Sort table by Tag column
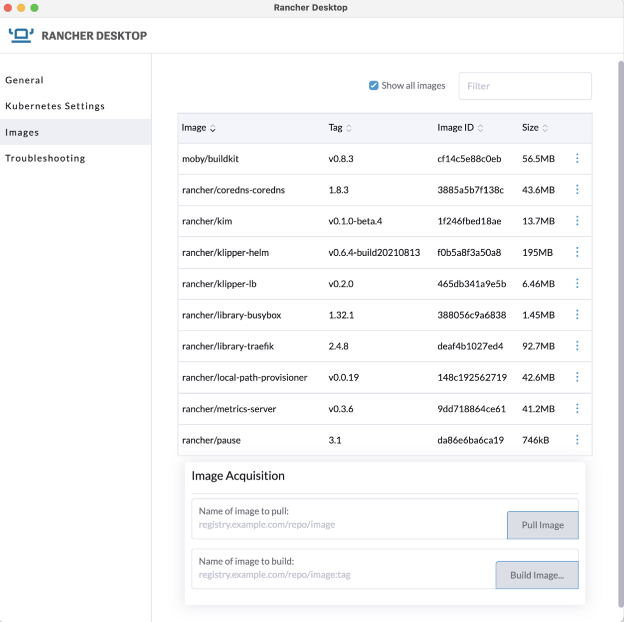The image size is (624, 622). (340, 128)
